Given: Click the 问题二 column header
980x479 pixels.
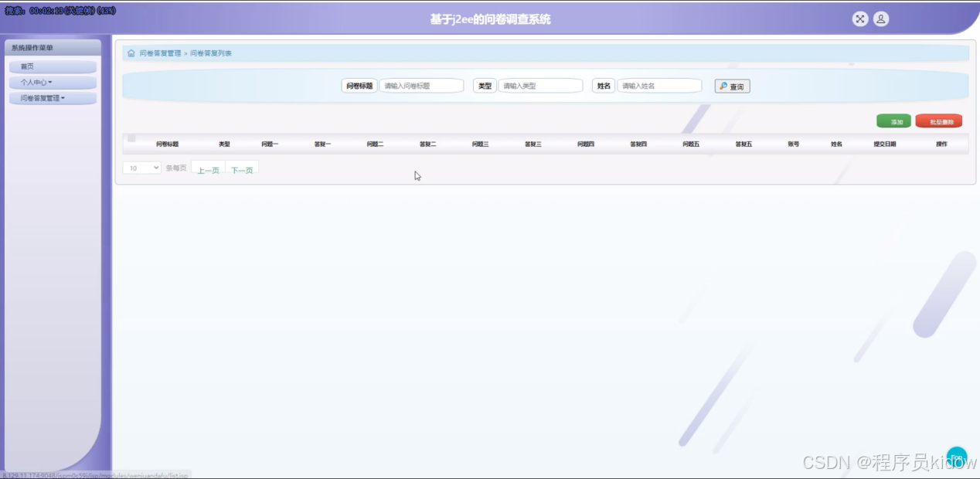Looking at the screenshot, I should pos(375,144).
